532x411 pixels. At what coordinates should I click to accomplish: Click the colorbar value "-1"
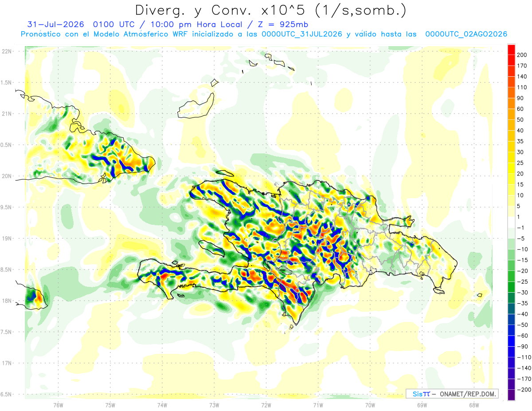tap(520, 227)
